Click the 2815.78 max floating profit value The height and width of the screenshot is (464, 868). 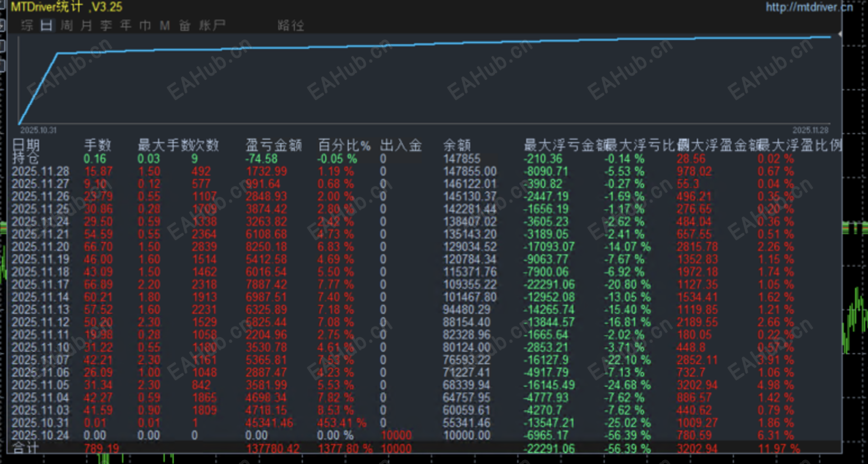(698, 247)
